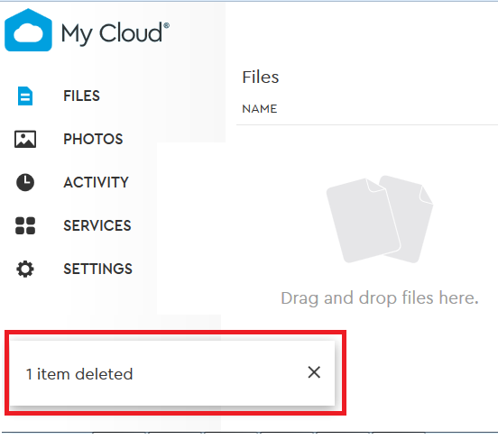Click the My Cloud wordmark text
498x448 pixels.
(x=112, y=33)
